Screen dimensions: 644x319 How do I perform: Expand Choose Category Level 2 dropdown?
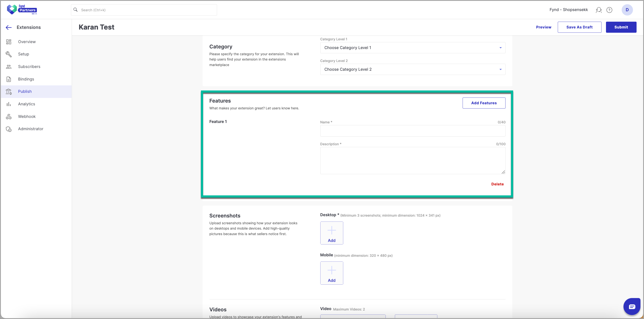pyautogui.click(x=412, y=69)
